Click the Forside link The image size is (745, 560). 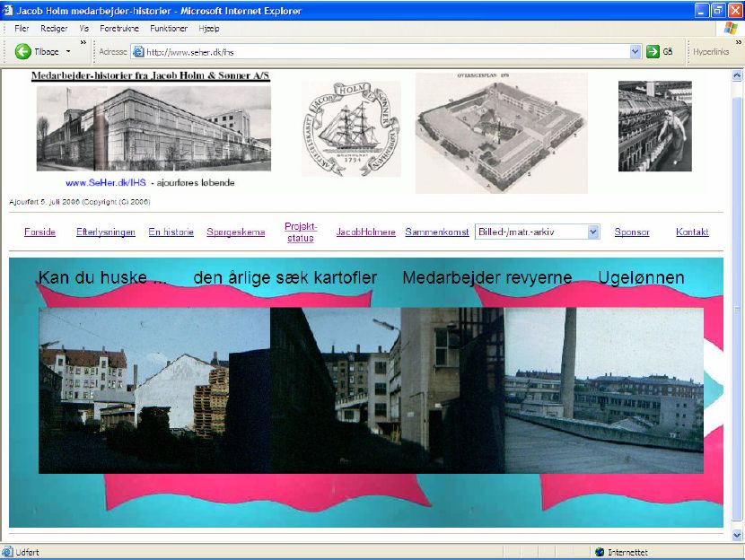point(39,232)
